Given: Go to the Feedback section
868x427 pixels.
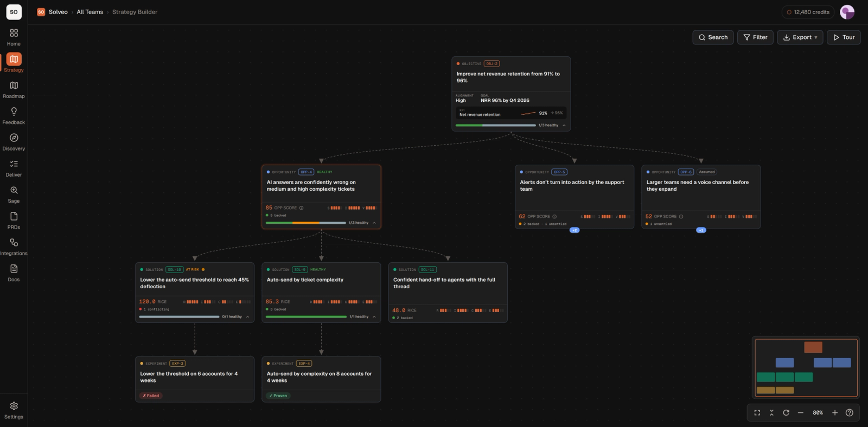Looking at the screenshot, I should (14, 116).
